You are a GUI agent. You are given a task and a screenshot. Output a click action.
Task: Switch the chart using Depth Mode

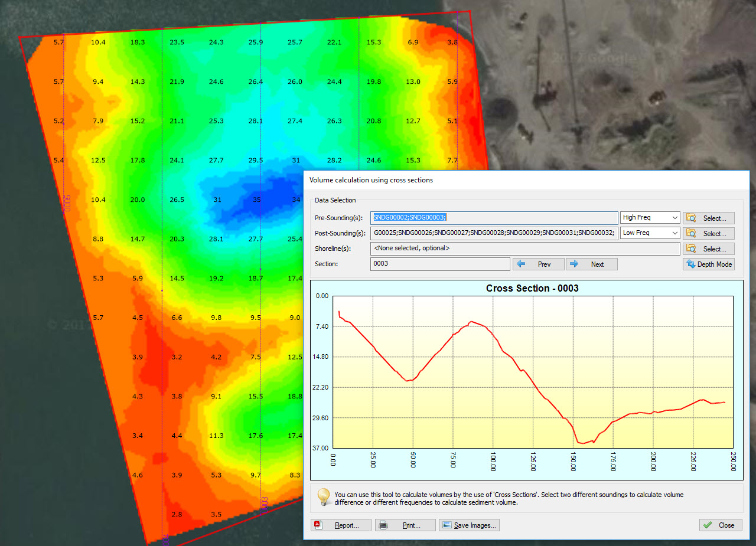pos(709,264)
